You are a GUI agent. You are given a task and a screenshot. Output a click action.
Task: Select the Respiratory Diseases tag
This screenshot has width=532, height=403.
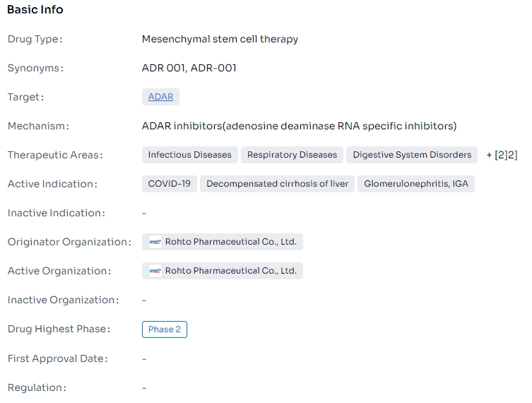(292, 155)
